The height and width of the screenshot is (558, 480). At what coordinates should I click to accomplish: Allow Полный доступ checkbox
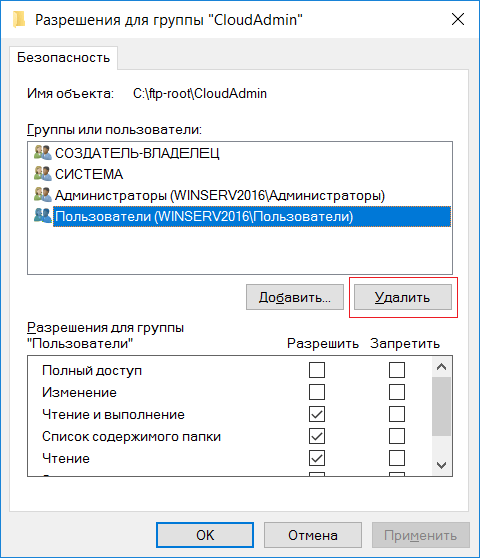(317, 370)
